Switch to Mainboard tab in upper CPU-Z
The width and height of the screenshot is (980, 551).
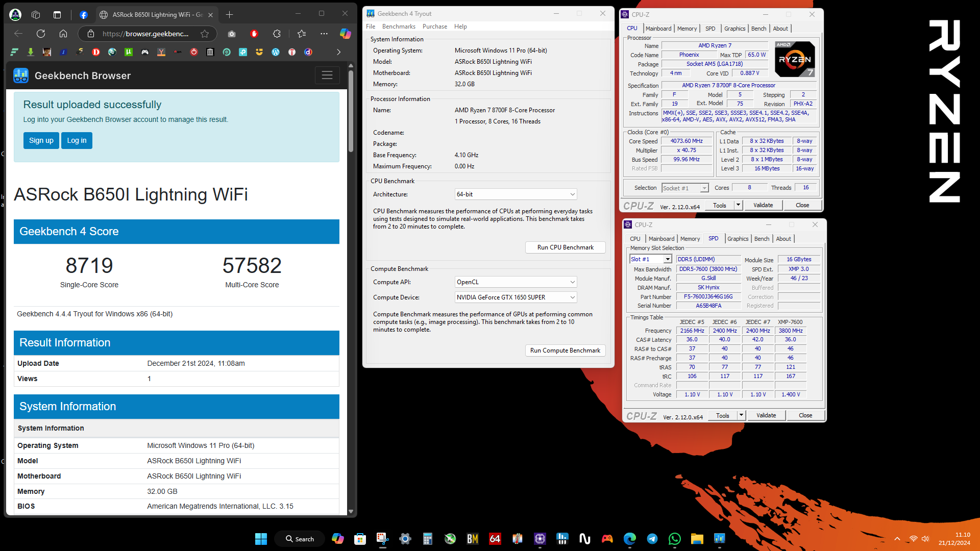tap(658, 29)
